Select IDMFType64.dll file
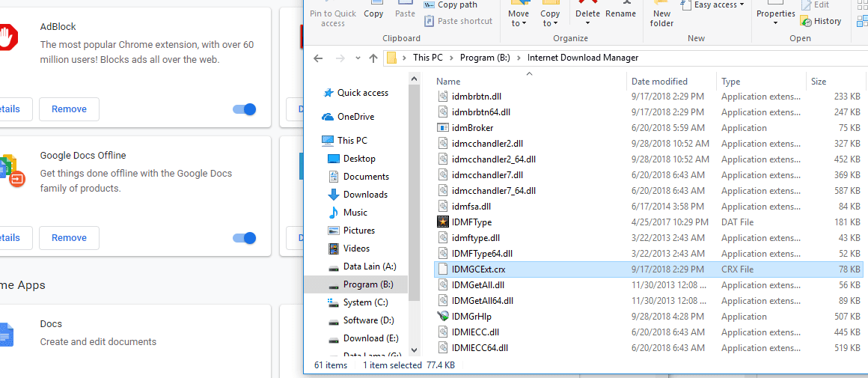Viewport: 868px width, 378px height. click(648, 254)
